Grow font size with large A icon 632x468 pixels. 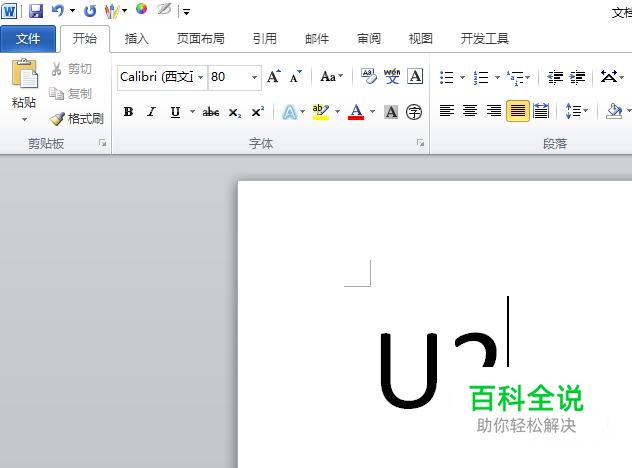[x=274, y=76]
